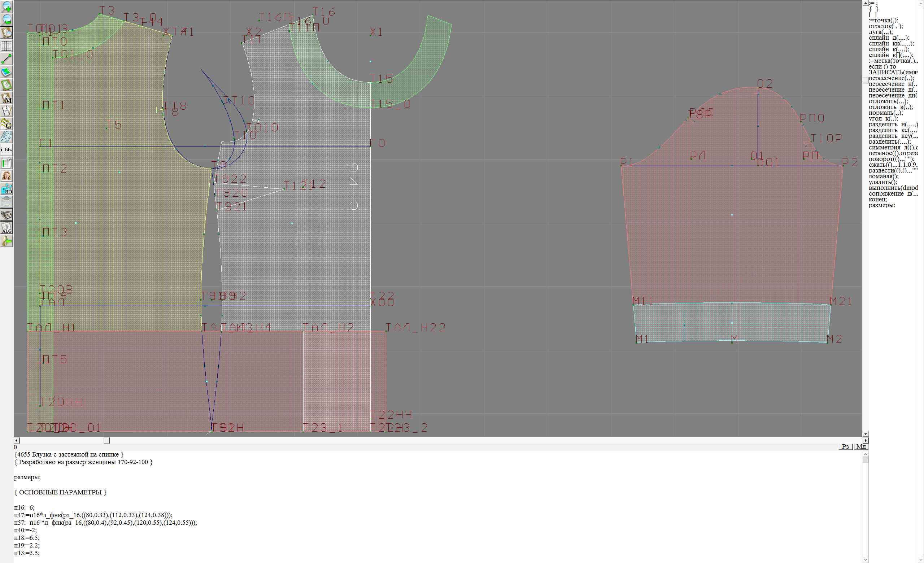
Task: Open the pattern pieces with M icon
Action: 7,98
